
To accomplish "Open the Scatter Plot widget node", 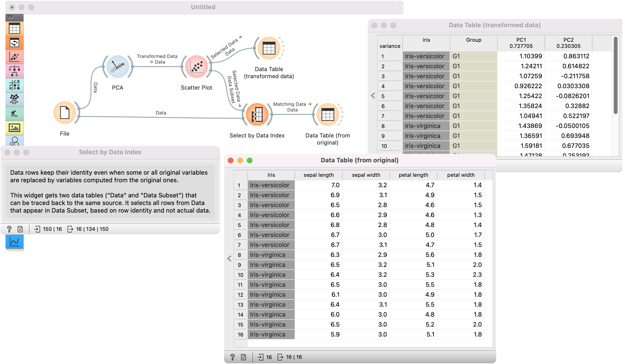I will coord(196,67).
